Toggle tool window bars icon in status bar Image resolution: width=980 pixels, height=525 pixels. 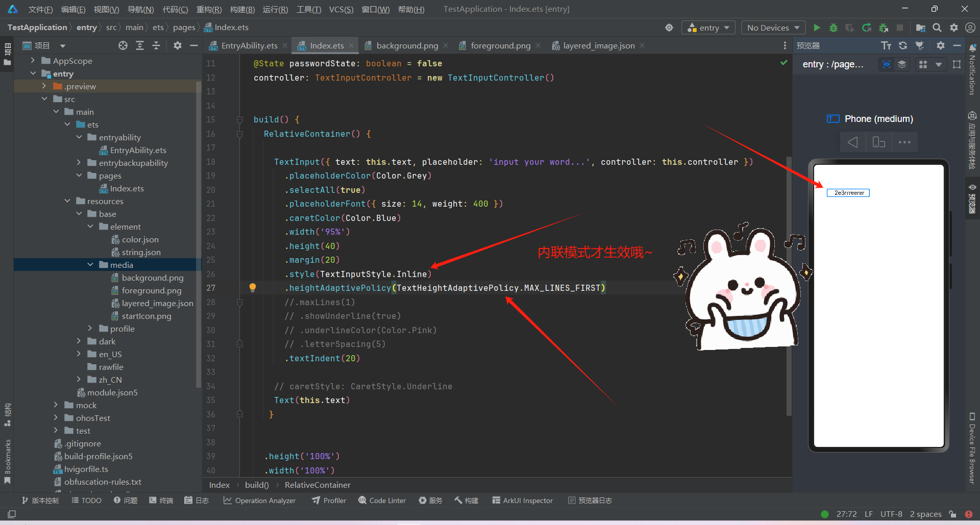tap(12, 514)
